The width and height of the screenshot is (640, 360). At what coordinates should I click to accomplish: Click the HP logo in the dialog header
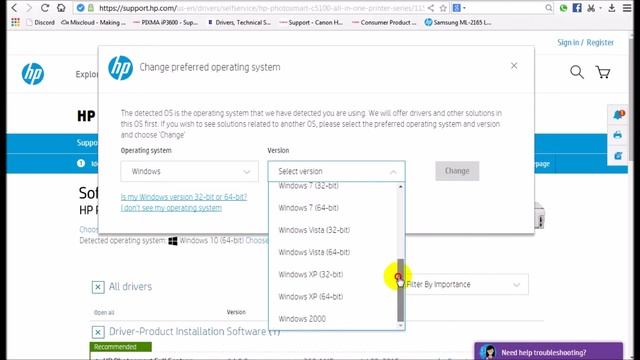coord(120,68)
